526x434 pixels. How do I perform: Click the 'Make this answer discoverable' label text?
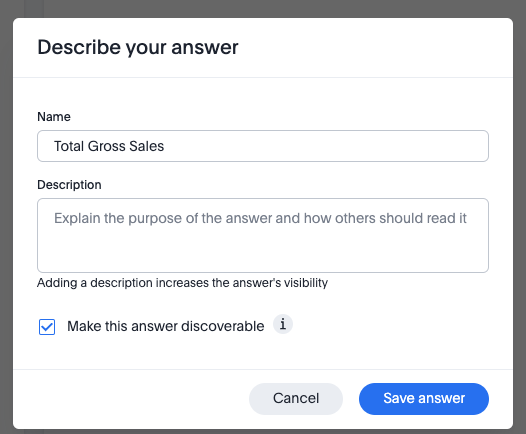(x=166, y=326)
